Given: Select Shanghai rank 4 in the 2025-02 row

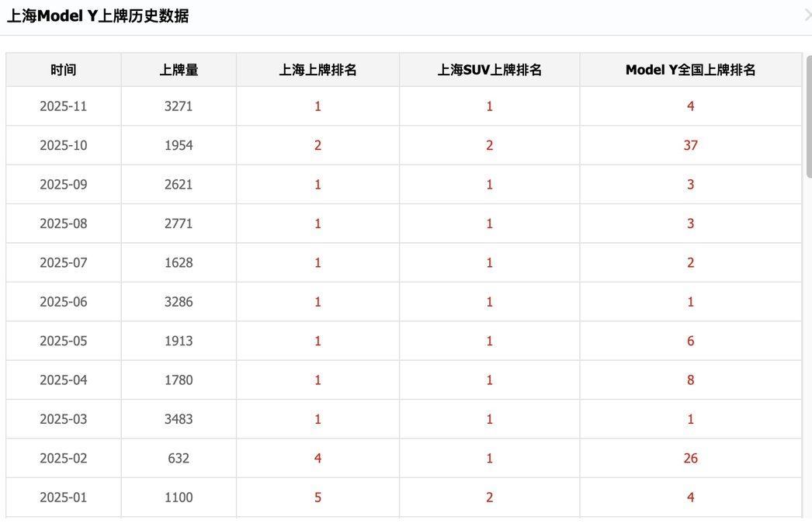Looking at the screenshot, I should [x=318, y=458].
